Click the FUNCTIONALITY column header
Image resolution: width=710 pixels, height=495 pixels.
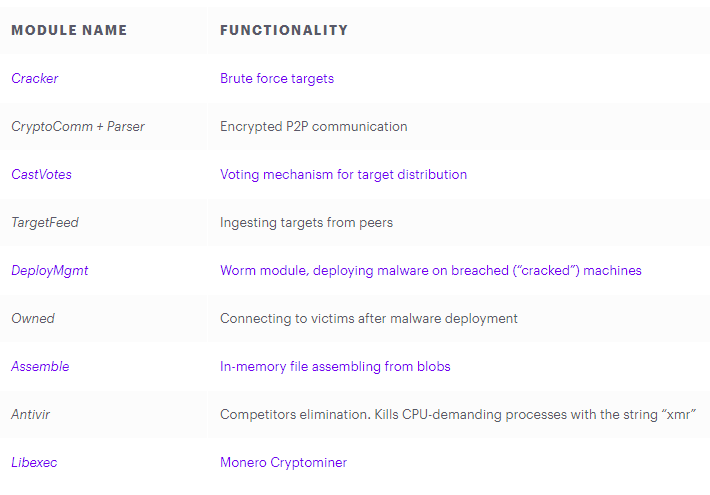[284, 30]
